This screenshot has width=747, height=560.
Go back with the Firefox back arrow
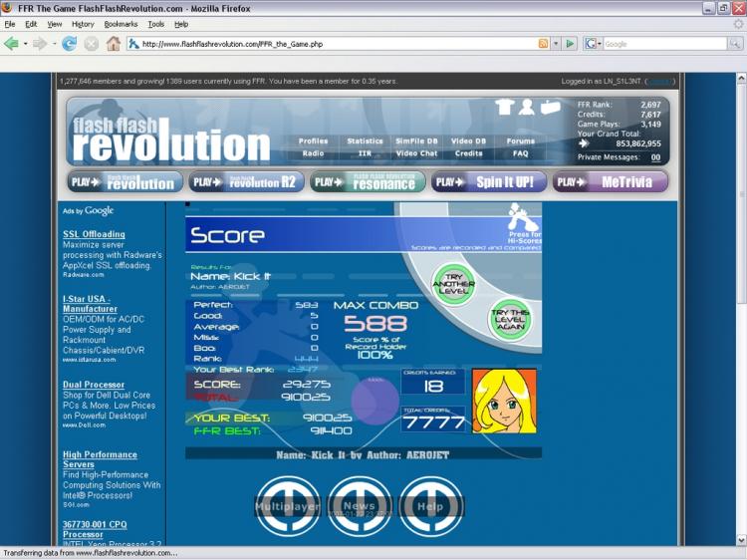click(11, 44)
